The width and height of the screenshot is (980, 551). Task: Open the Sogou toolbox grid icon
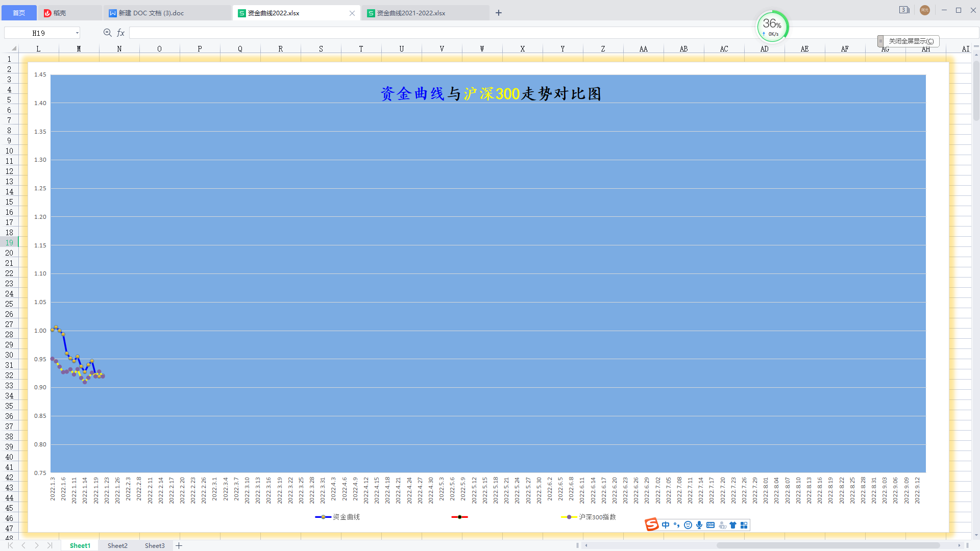(x=744, y=525)
